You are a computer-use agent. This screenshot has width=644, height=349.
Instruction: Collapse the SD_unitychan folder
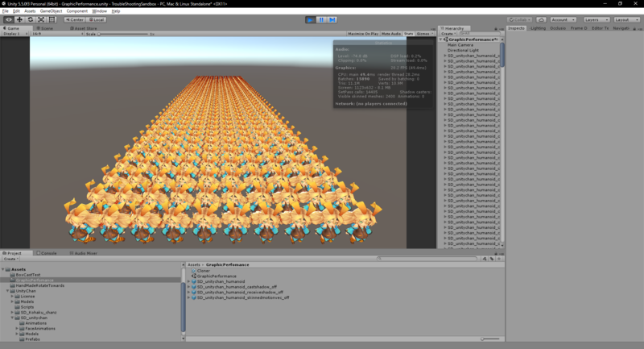click(12, 318)
